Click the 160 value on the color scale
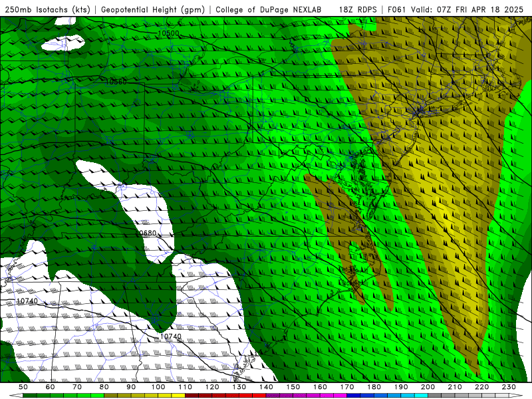Image resolution: width=532 pixels, height=399 pixels. point(320,387)
